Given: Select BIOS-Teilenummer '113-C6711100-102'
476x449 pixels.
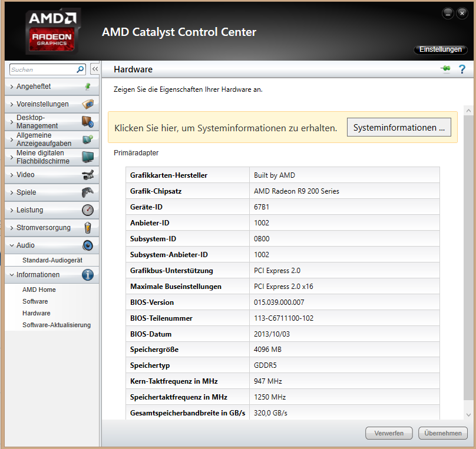Looking at the screenshot, I should click(283, 318).
